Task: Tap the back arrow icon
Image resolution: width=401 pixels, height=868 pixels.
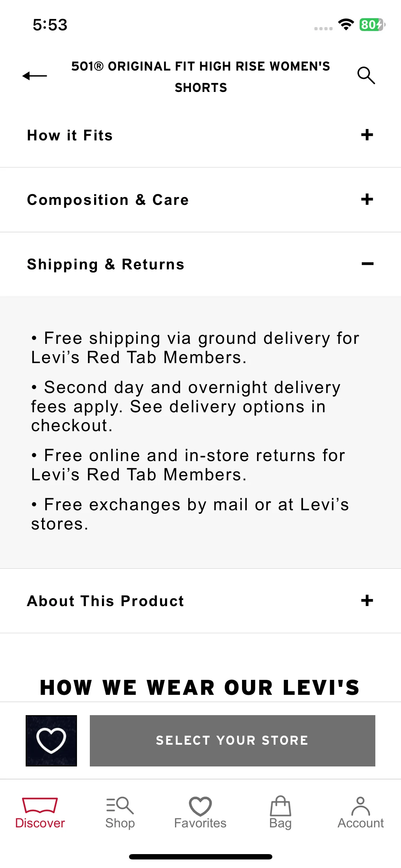Action: (35, 76)
